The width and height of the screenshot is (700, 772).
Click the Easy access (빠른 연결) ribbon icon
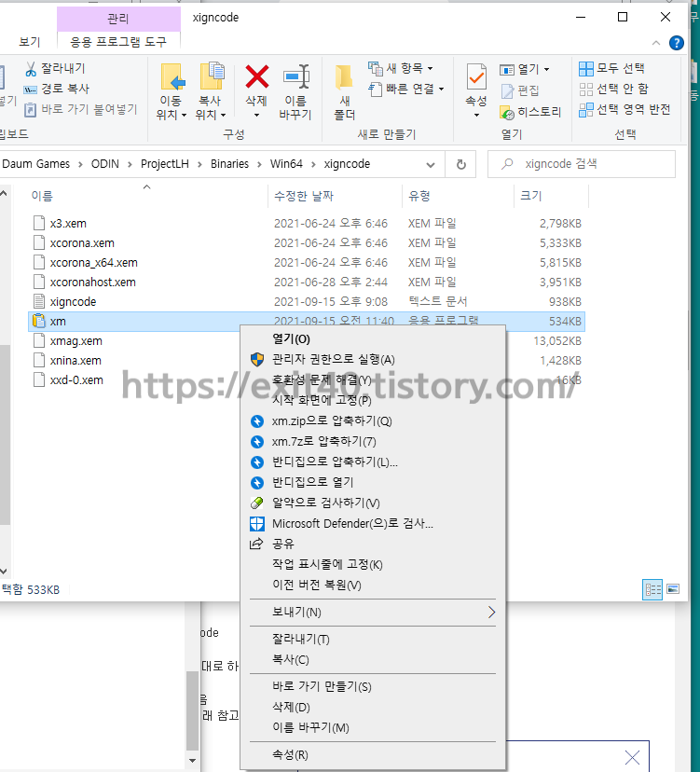coord(376,90)
